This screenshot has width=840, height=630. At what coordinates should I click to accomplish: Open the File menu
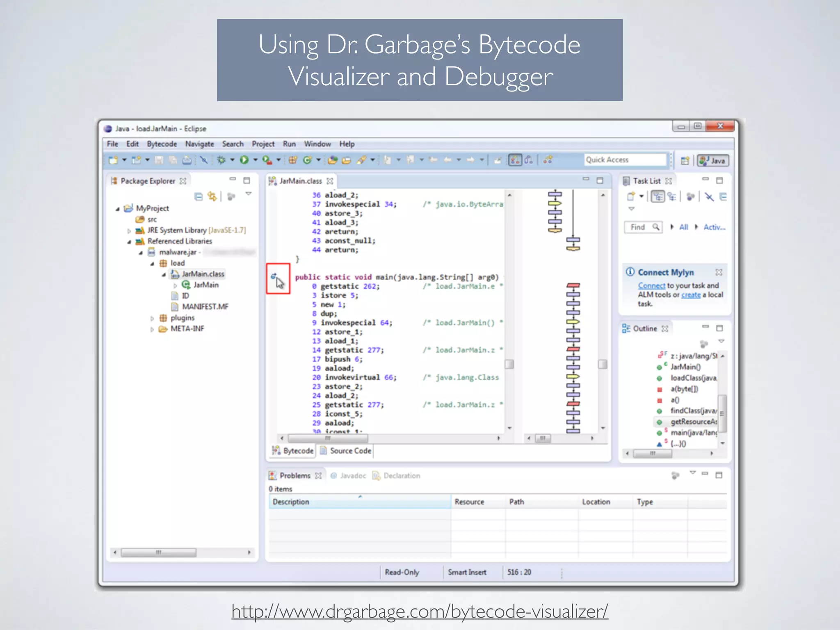point(112,144)
